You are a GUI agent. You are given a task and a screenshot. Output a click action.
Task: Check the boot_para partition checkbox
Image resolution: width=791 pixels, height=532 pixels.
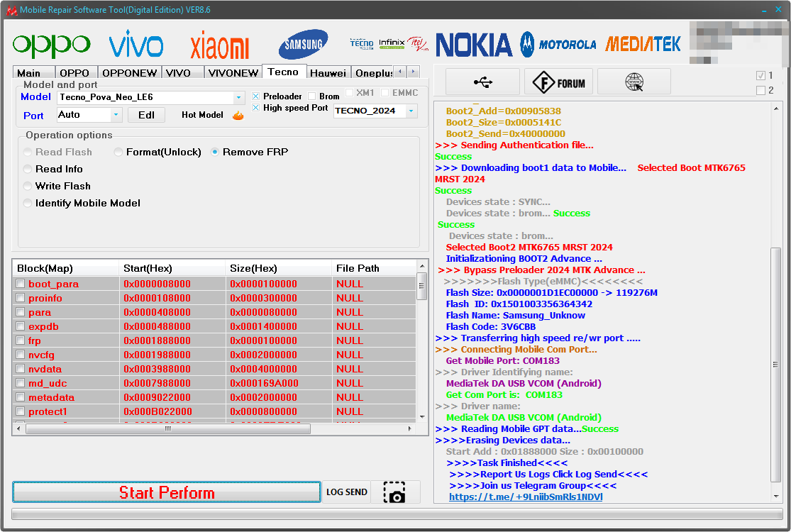pos(20,284)
